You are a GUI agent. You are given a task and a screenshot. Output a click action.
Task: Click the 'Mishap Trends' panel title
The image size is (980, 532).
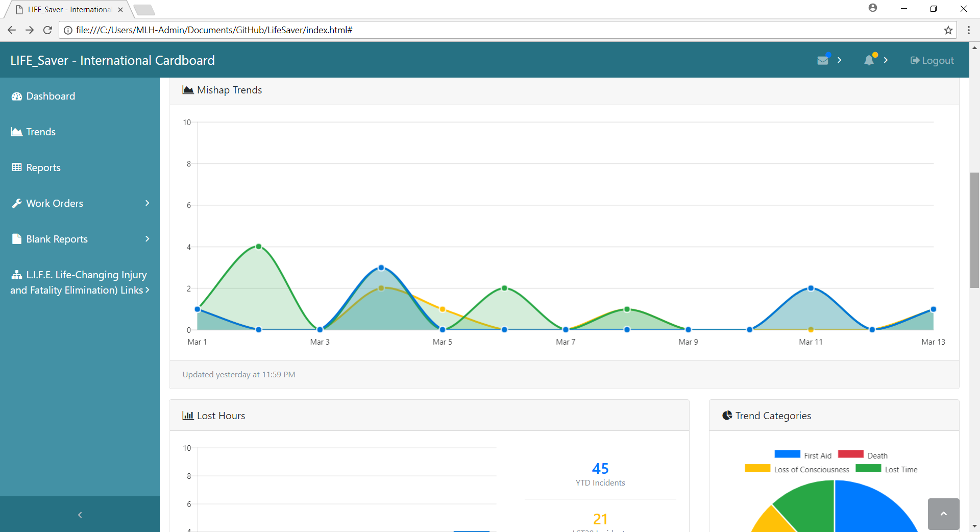point(229,90)
